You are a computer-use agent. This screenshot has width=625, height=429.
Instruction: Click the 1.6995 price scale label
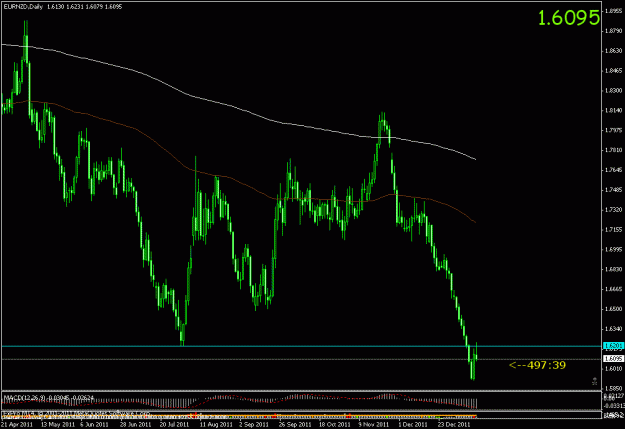pyautogui.click(x=614, y=250)
